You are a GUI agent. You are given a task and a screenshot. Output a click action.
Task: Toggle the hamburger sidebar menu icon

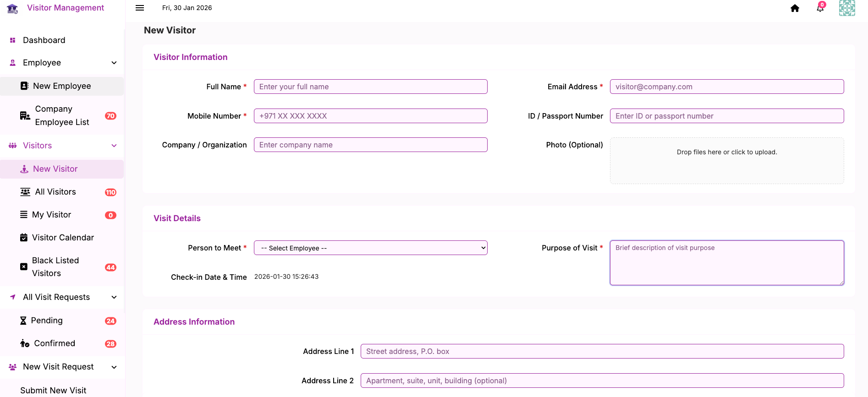(x=140, y=8)
